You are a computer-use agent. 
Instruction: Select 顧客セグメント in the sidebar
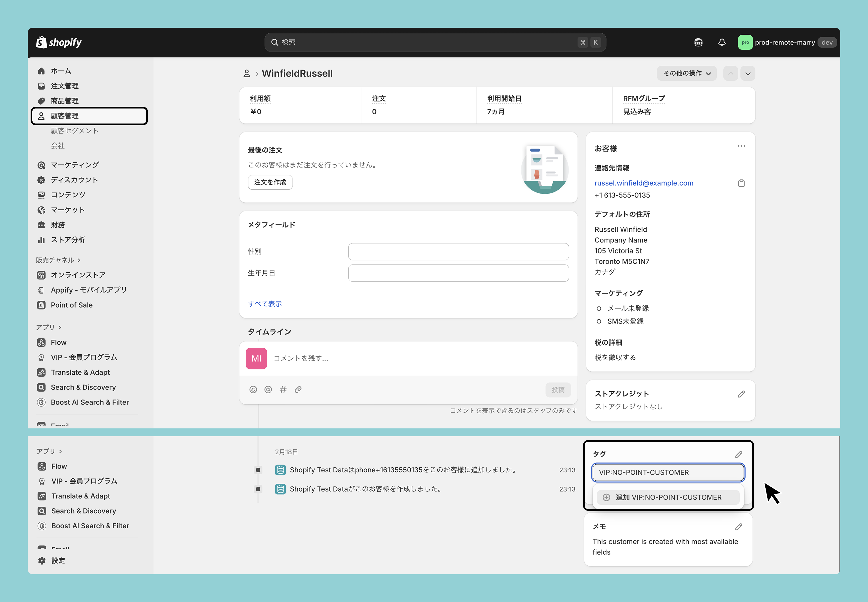75,131
